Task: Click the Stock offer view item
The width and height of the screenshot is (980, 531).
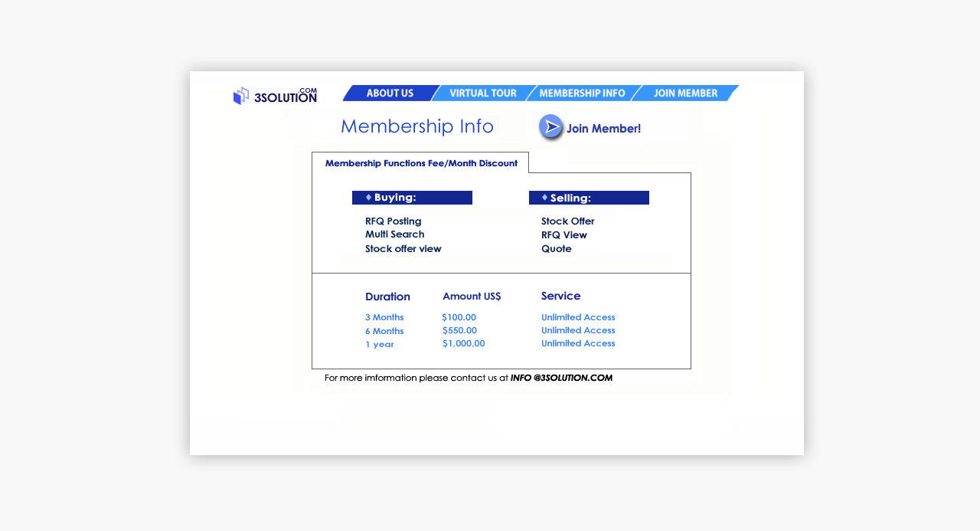Action: 403,249
